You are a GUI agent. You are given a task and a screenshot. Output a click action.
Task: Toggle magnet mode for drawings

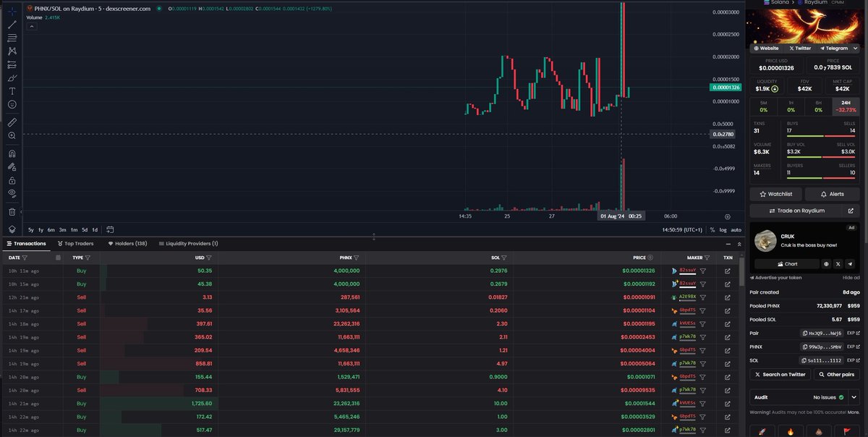click(x=12, y=153)
